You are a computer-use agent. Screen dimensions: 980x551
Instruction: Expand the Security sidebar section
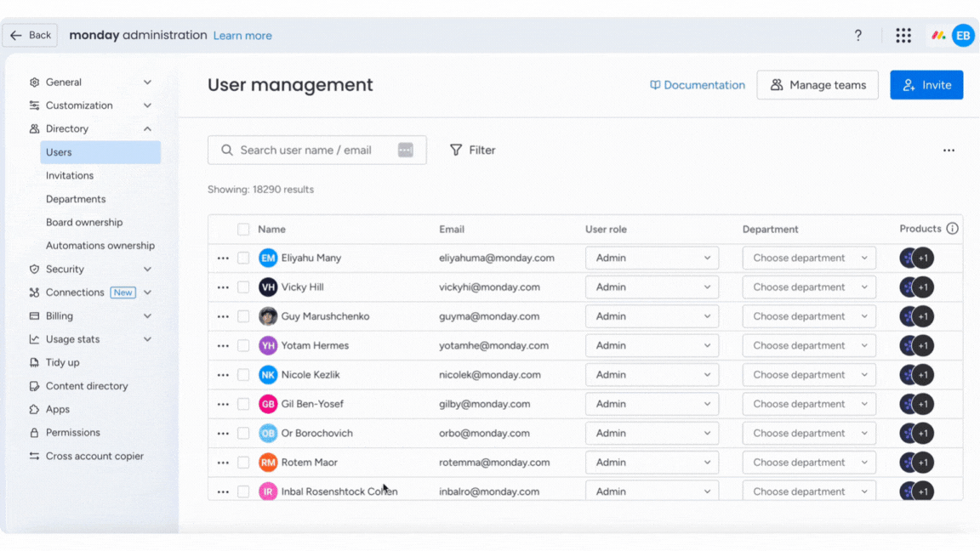coord(91,270)
